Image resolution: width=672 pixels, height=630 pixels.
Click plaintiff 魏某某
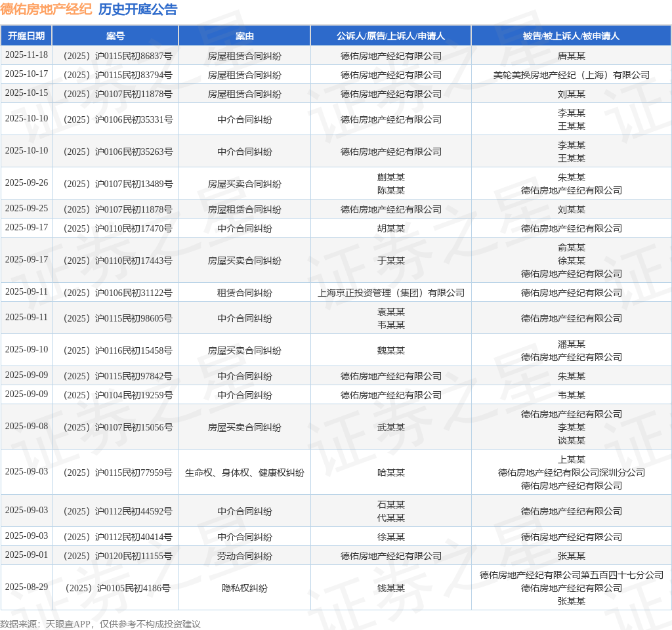(x=391, y=350)
